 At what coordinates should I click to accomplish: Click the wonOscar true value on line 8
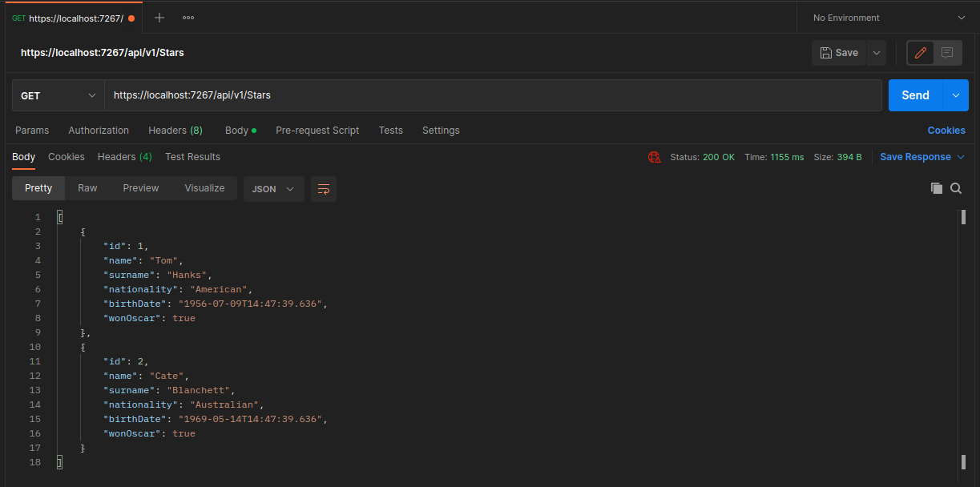[x=183, y=318]
